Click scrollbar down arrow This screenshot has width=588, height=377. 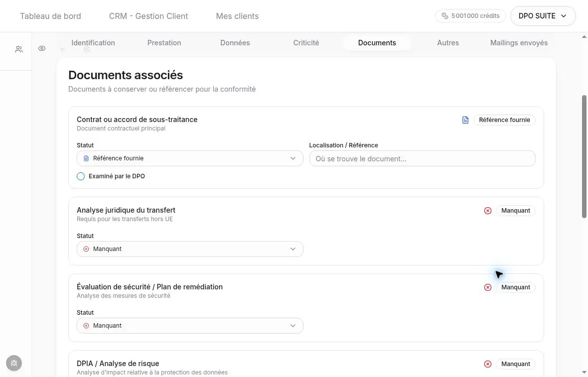[584, 373]
